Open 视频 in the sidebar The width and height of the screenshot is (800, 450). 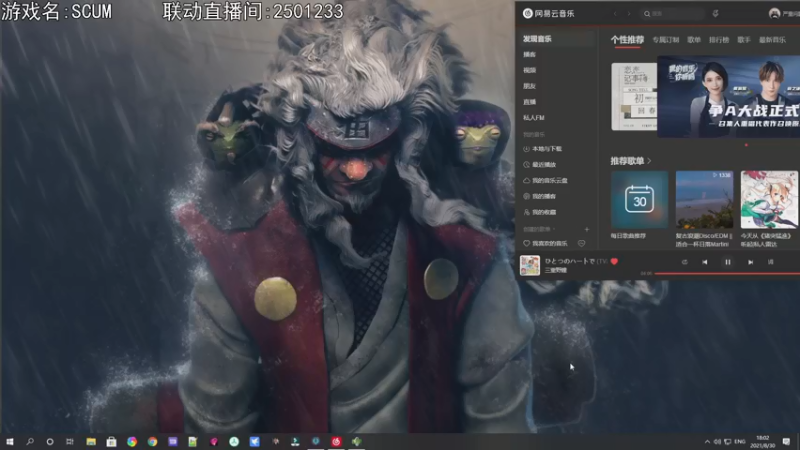pyautogui.click(x=529, y=70)
